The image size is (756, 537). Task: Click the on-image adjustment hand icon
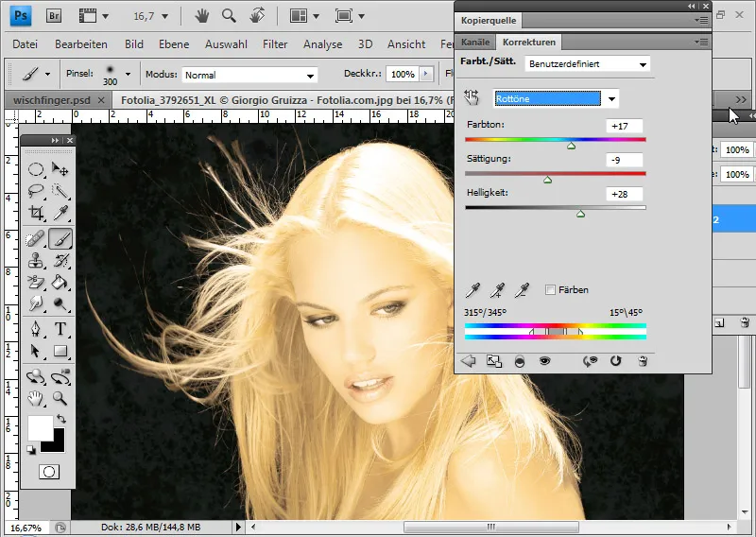pyautogui.click(x=472, y=98)
